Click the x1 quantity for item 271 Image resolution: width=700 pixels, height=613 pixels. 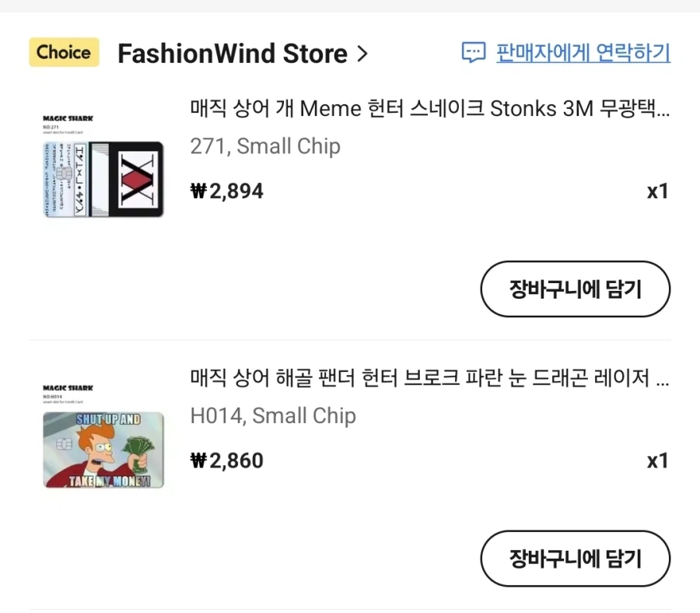(657, 191)
